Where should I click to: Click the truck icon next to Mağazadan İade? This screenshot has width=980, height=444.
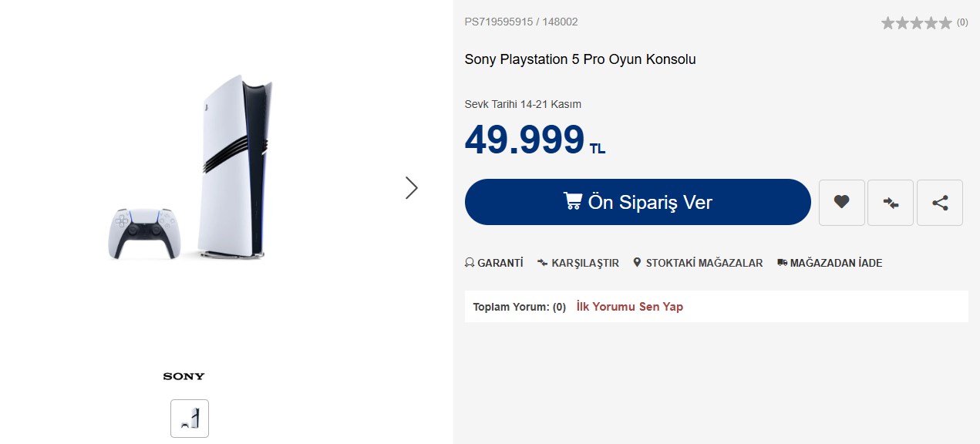[x=783, y=263]
